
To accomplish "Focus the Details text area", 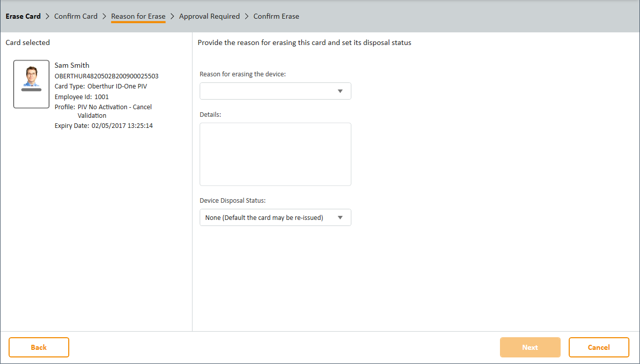I will pyautogui.click(x=275, y=154).
